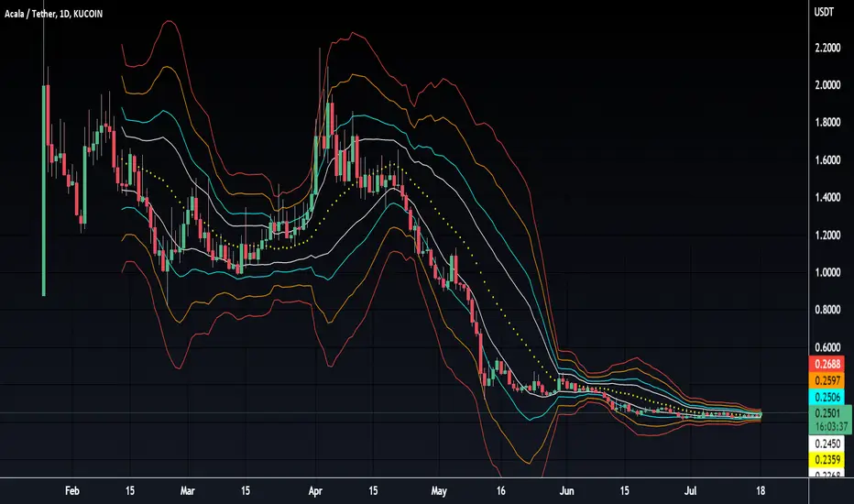Click the green 0.2501 current price tag
854x504 pixels.
[x=827, y=413]
